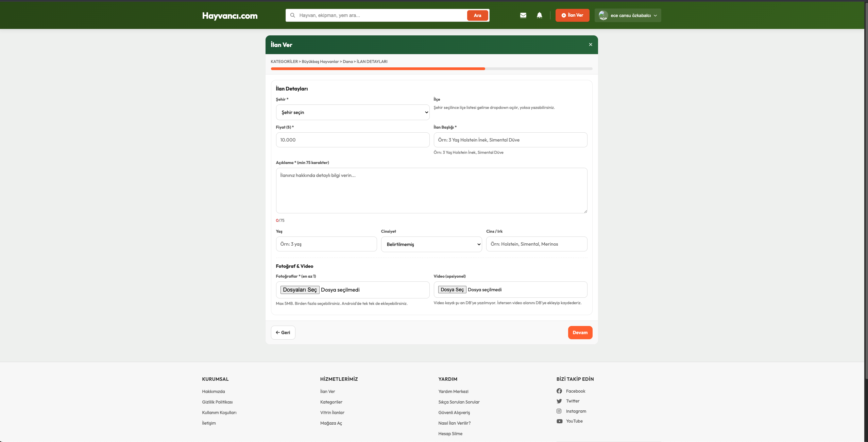Open the Twitter bird icon
Screen dimensions: 868x442
[559, 401]
